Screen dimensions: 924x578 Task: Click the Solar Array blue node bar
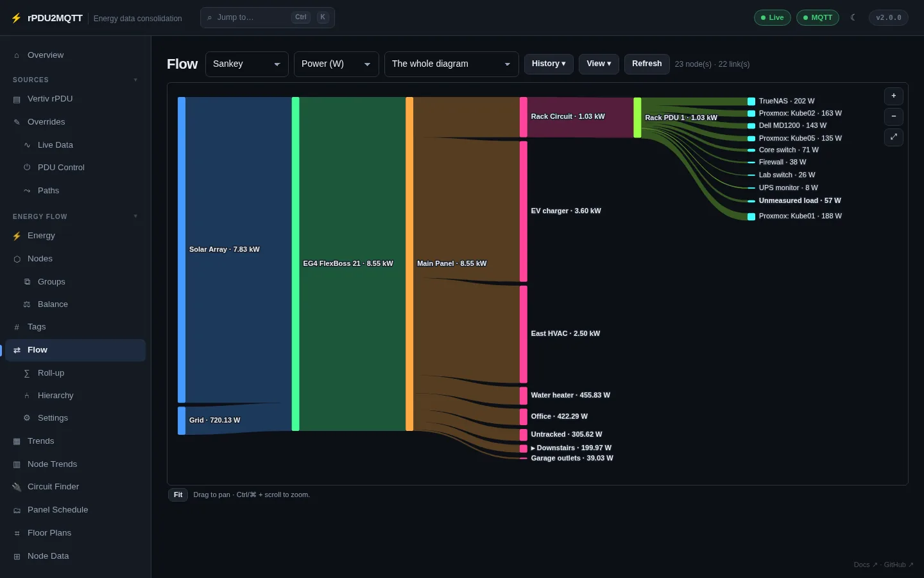pyautogui.click(x=182, y=250)
